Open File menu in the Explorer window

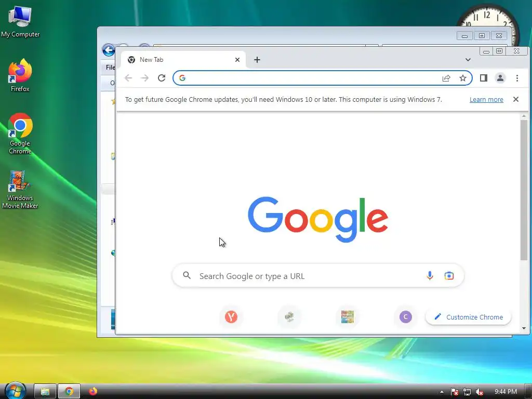pos(110,67)
